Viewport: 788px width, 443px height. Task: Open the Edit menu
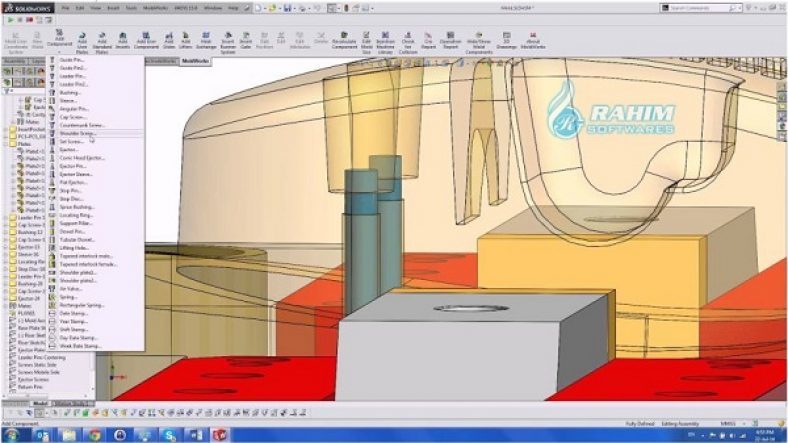pyautogui.click(x=80, y=8)
